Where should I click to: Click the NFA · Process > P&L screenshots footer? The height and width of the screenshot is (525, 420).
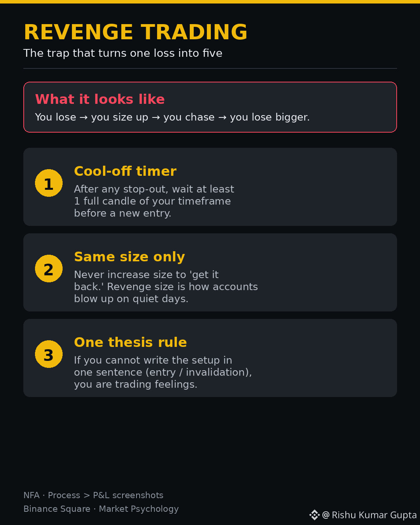point(93,495)
